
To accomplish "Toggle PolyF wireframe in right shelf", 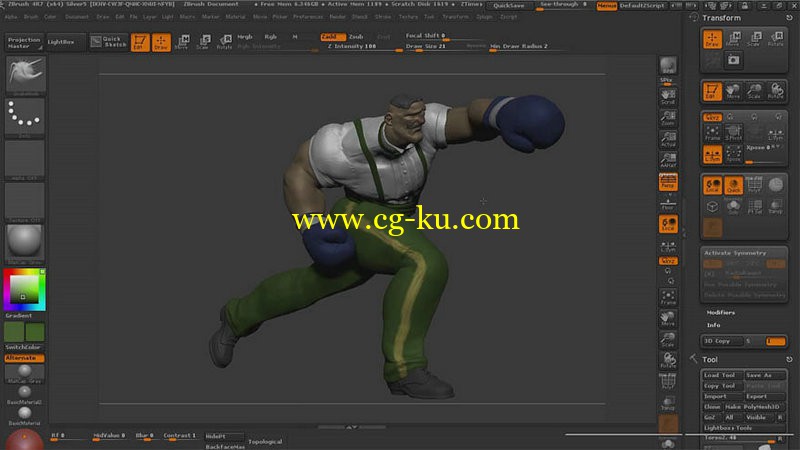I will (x=668, y=382).
